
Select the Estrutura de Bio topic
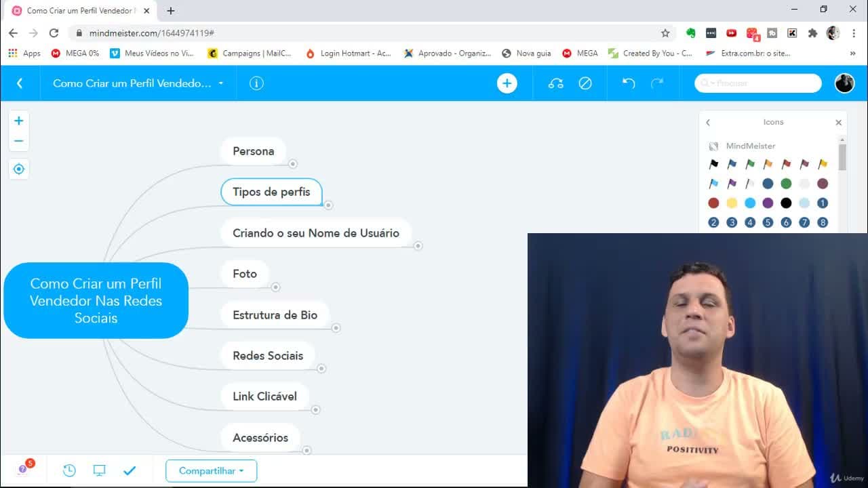tap(275, 314)
